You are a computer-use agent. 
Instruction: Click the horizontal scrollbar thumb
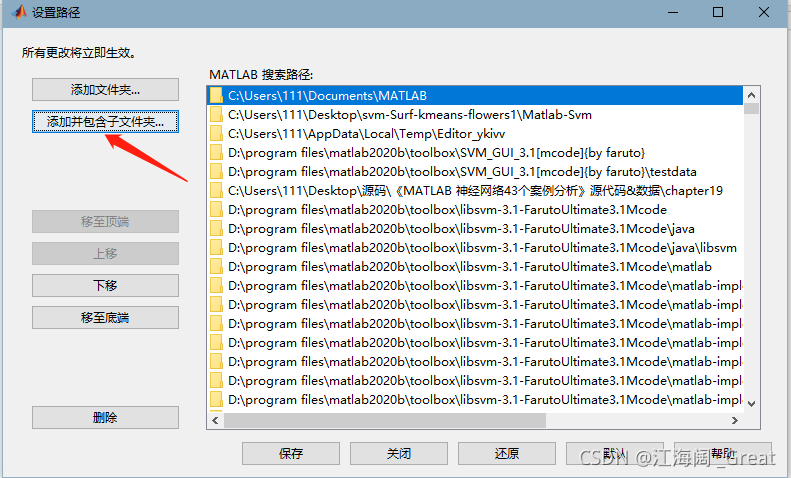click(x=385, y=421)
